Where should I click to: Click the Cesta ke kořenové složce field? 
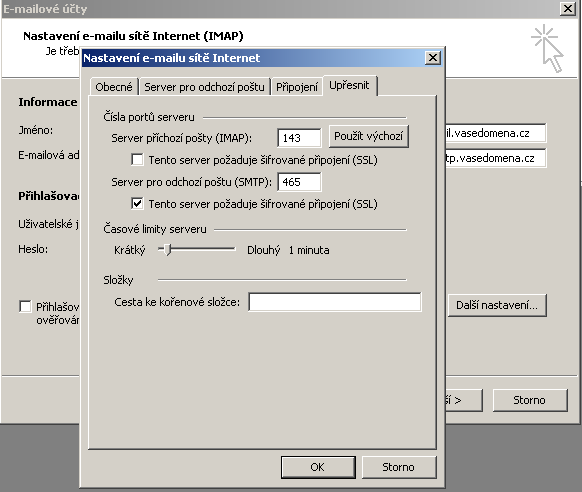click(x=335, y=302)
